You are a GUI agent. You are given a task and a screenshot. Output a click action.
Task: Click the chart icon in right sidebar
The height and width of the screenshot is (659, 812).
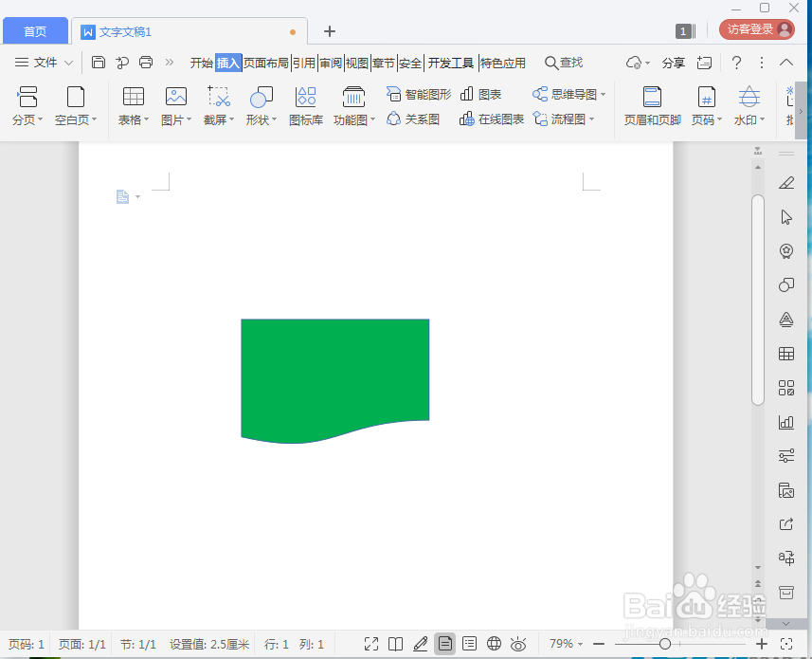pos(786,422)
